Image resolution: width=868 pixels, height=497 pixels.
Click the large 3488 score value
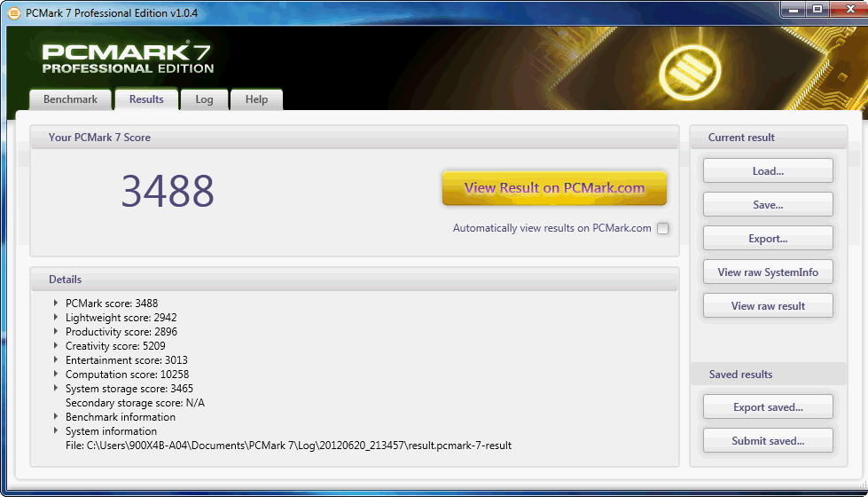[168, 191]
